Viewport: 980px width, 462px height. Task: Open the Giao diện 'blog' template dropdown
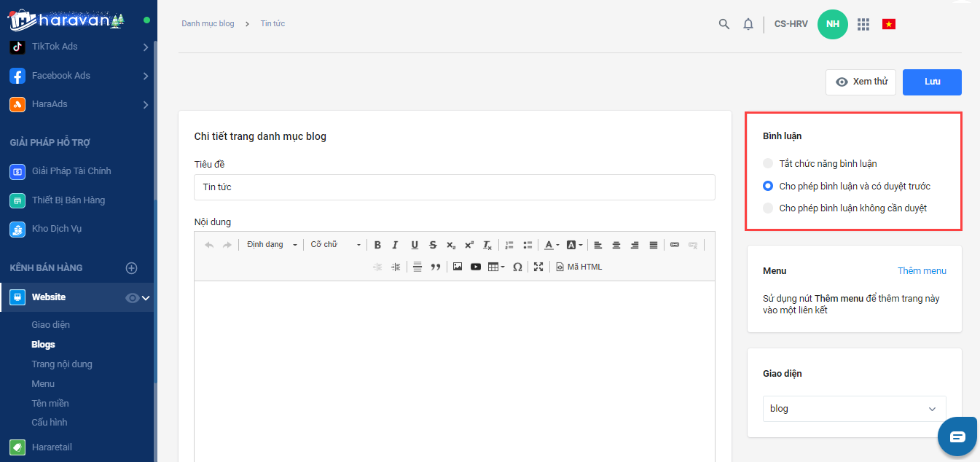854,409
